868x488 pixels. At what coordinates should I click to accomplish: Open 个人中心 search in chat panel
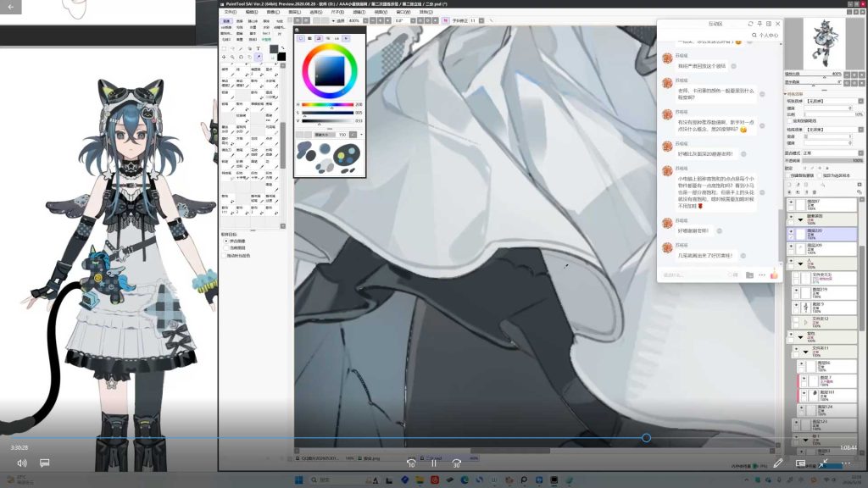(765, 36)
